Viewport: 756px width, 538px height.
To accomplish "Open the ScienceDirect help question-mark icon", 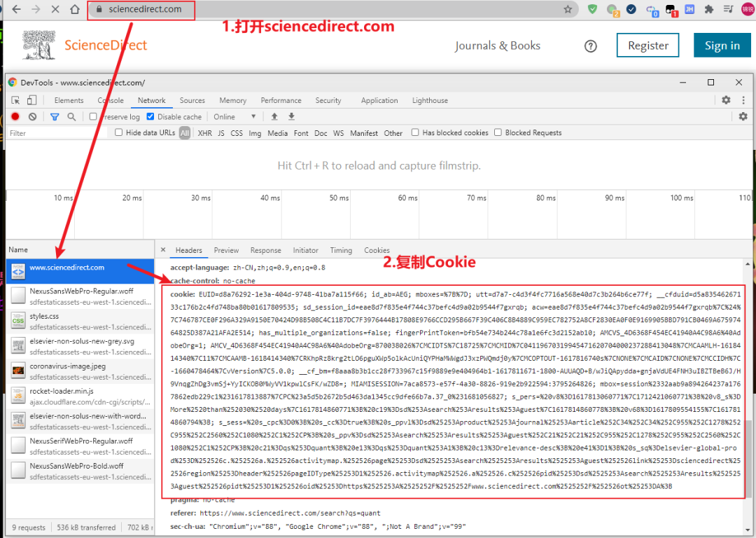I will [591, 46].
